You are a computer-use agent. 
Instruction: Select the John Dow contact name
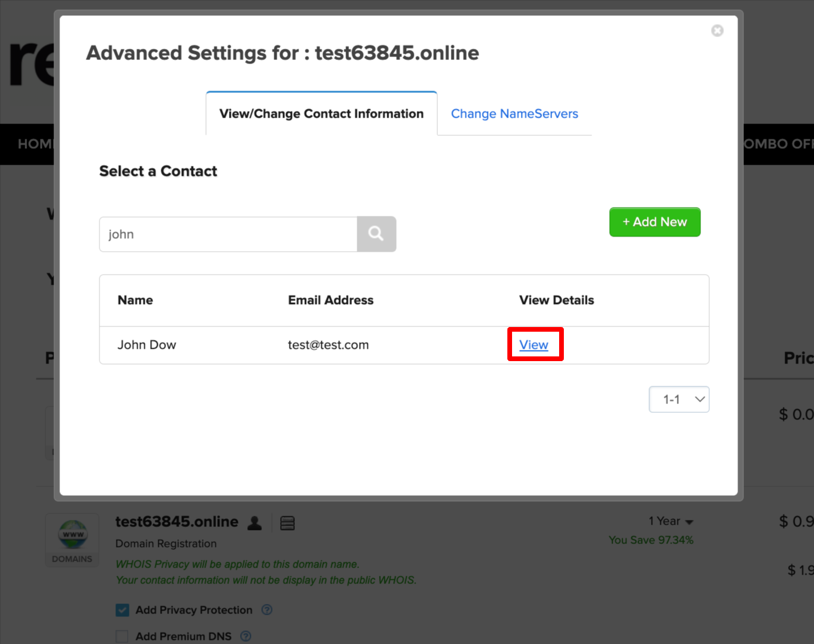(147, 345)
